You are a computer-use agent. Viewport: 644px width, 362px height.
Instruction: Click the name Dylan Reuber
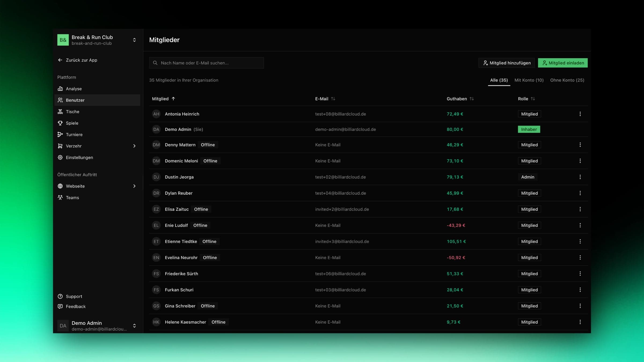click(179, 193)
